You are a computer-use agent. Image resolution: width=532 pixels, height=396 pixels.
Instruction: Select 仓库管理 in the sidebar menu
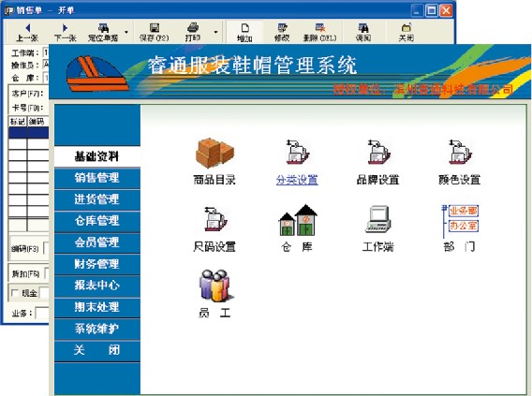(x=97, y=221)
